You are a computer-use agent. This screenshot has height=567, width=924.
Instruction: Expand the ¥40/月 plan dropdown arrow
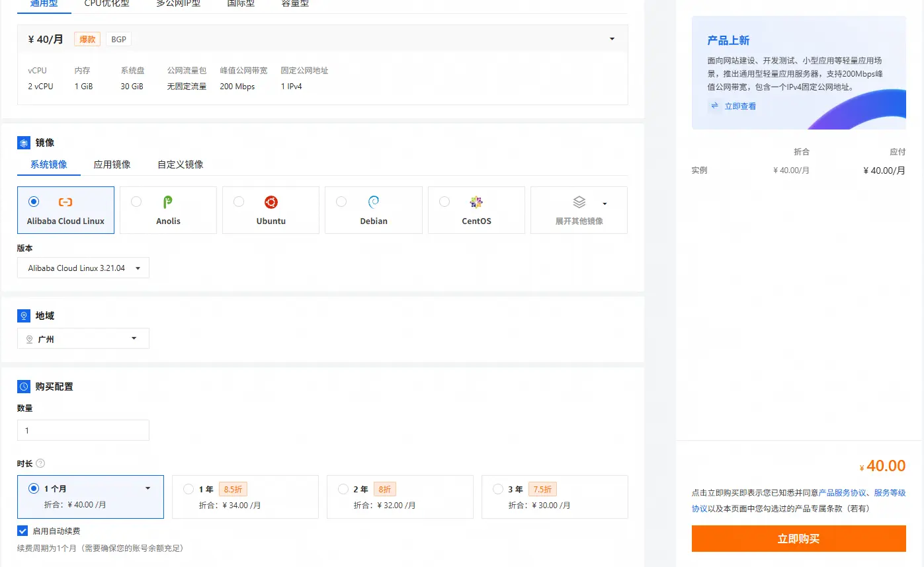(x=612, y=39)
